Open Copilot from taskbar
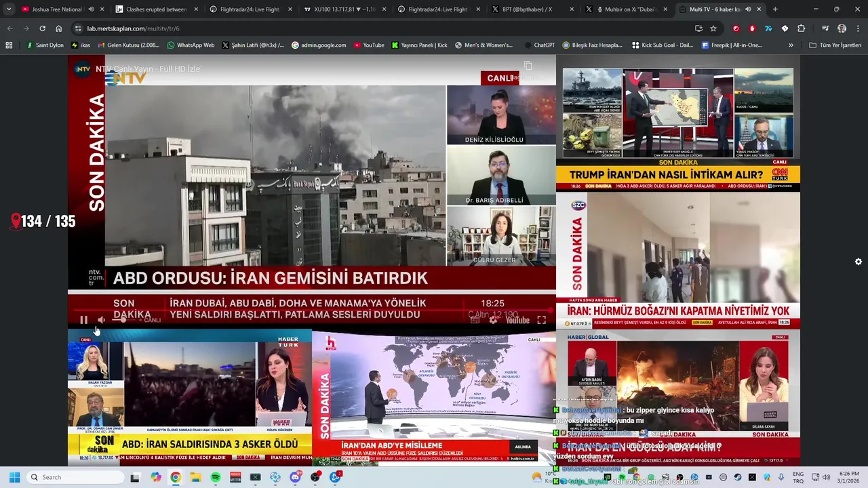 [156, 477]
